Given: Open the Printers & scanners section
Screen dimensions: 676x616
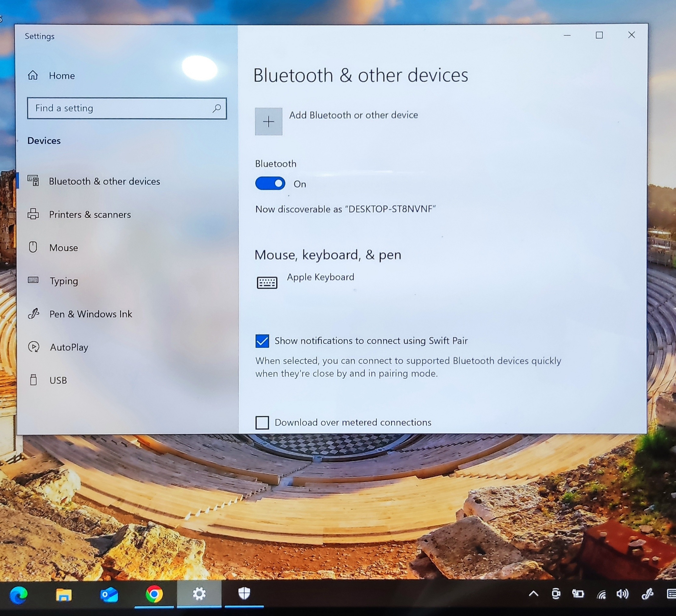Looking at the screenshot, I should [90, 215].
